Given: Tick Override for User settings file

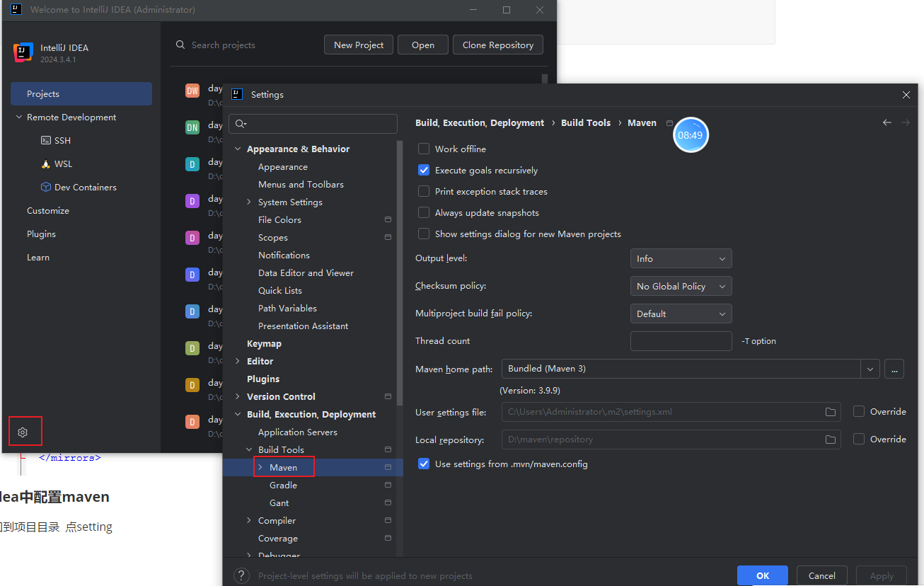Looking at the screenshot, I should (859, 411).
